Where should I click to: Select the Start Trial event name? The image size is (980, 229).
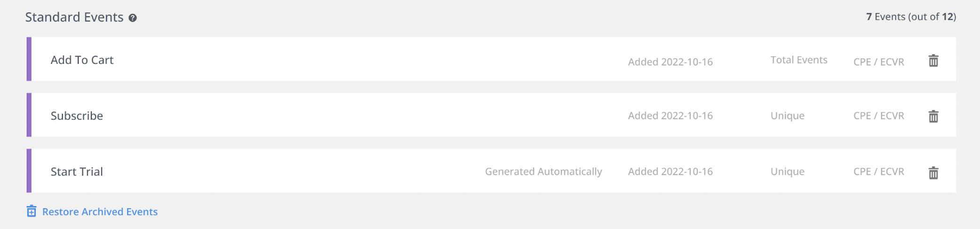[77, 172]
